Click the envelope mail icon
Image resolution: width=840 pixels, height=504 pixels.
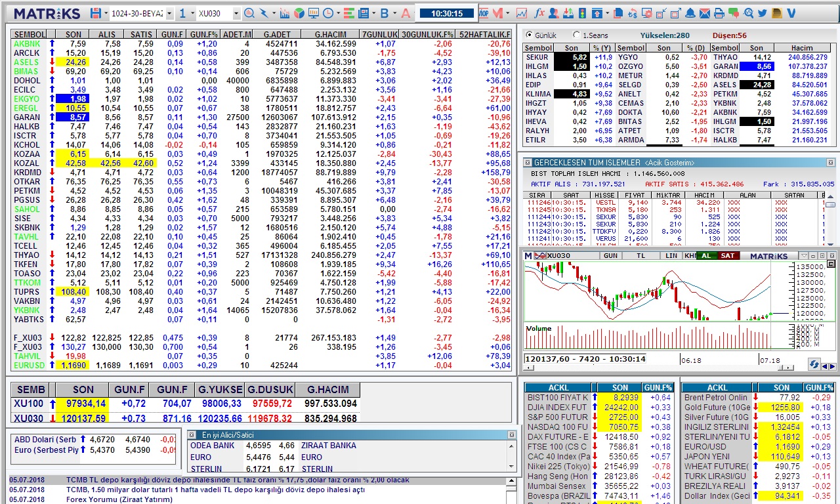click(x=704, y=13)
